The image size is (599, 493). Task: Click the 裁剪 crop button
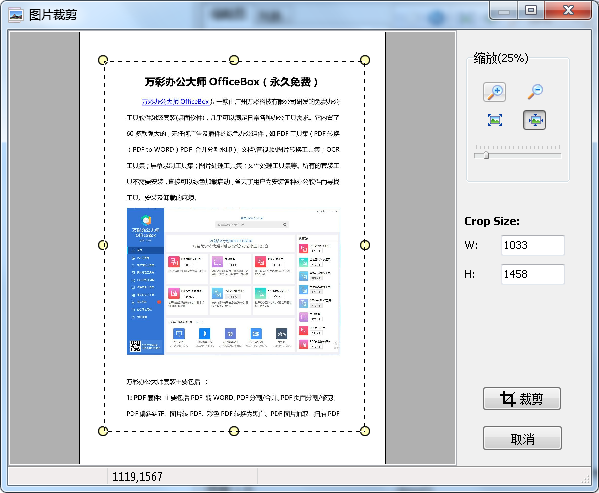(522, 399)
